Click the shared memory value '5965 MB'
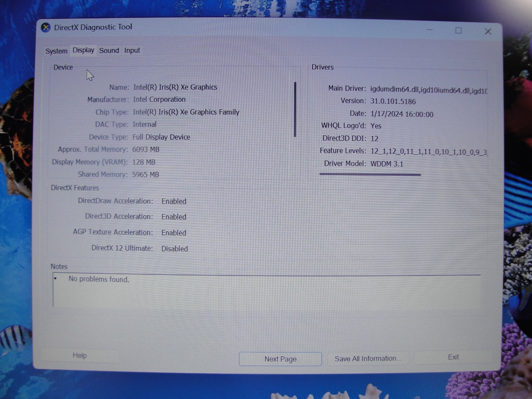The height and width of the screenshot is (399, 532). click(145, 174)
